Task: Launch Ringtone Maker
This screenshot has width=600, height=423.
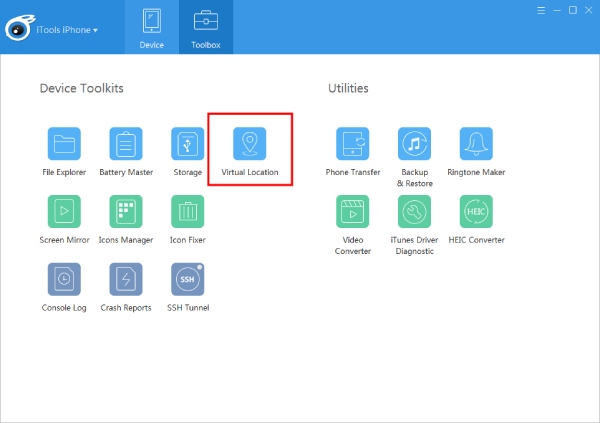Action: (x=475, y=144)
